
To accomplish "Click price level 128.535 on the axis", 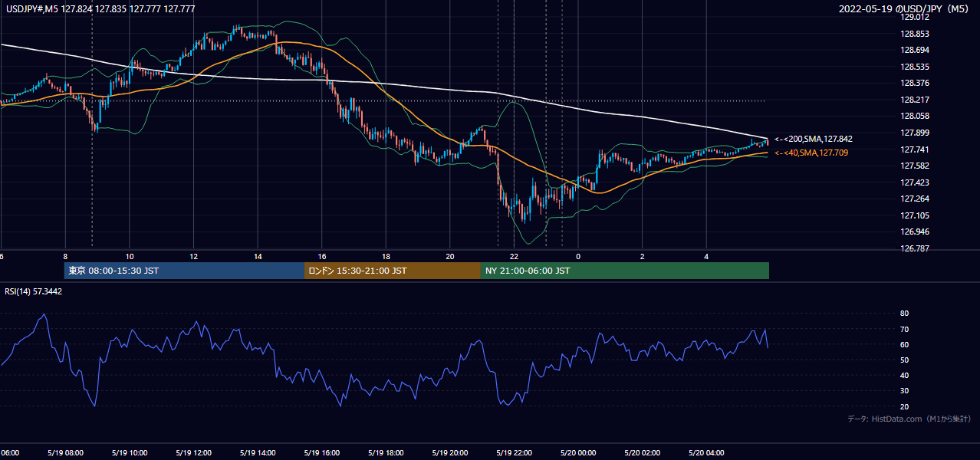I will 916,67.
